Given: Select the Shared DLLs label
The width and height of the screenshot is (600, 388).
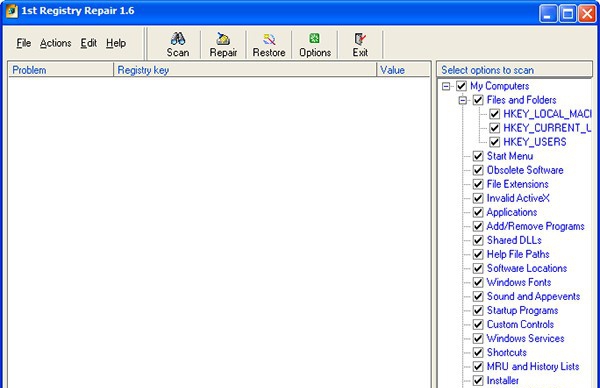Looking at the screenshot, I should coord(514,240).
